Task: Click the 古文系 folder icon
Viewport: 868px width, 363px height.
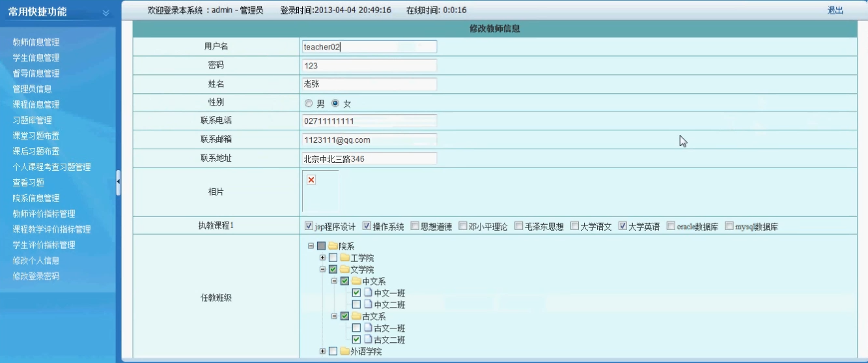Action: pos(356,316)
